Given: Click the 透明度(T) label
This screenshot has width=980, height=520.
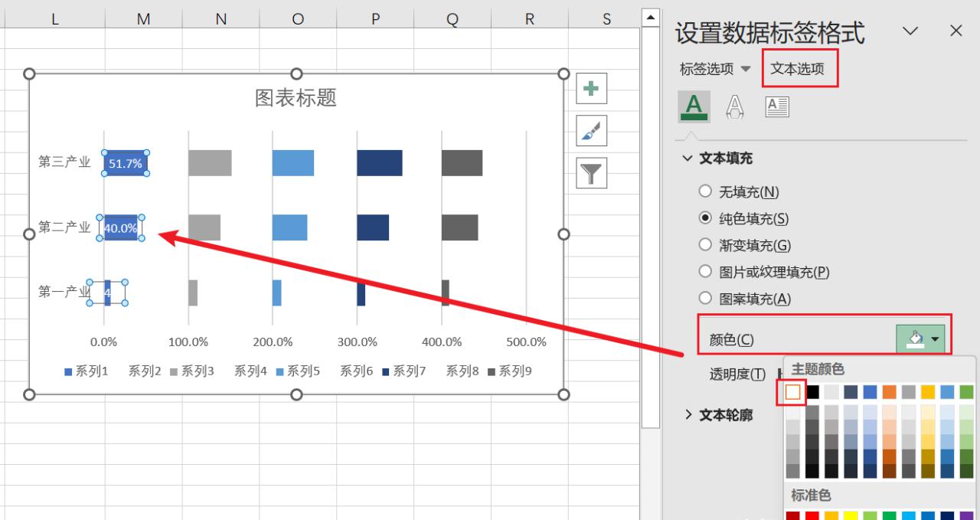Looking at the screenshot, I should 737,374.
